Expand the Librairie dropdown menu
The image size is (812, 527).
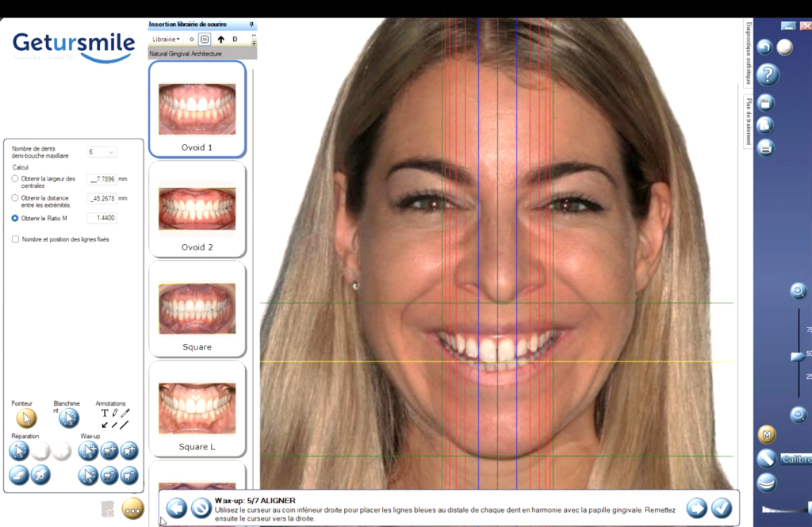click(166, 39)
